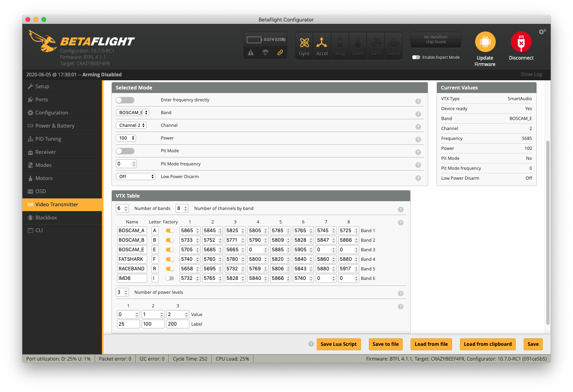
Task: Click the orange link status icon
Action: 280,52
